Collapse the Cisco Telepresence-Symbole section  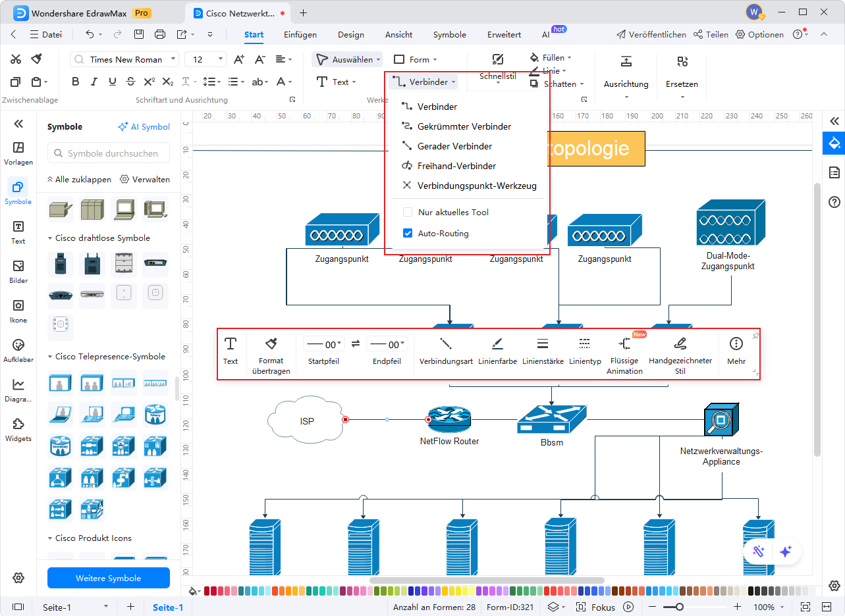[x=51, y=357]
